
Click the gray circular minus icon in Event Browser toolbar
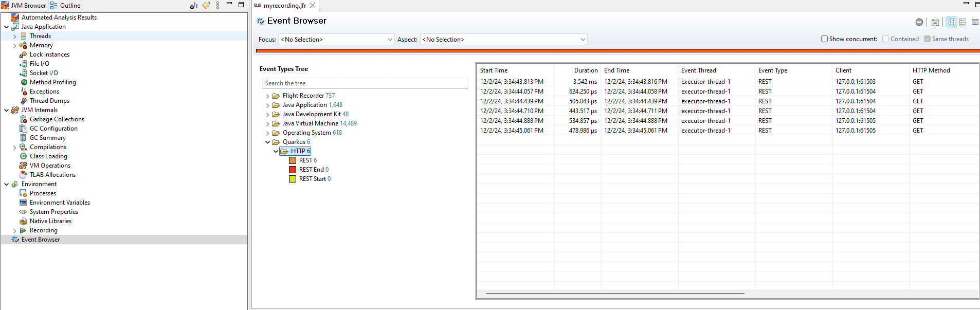click(x=919, y=22)
